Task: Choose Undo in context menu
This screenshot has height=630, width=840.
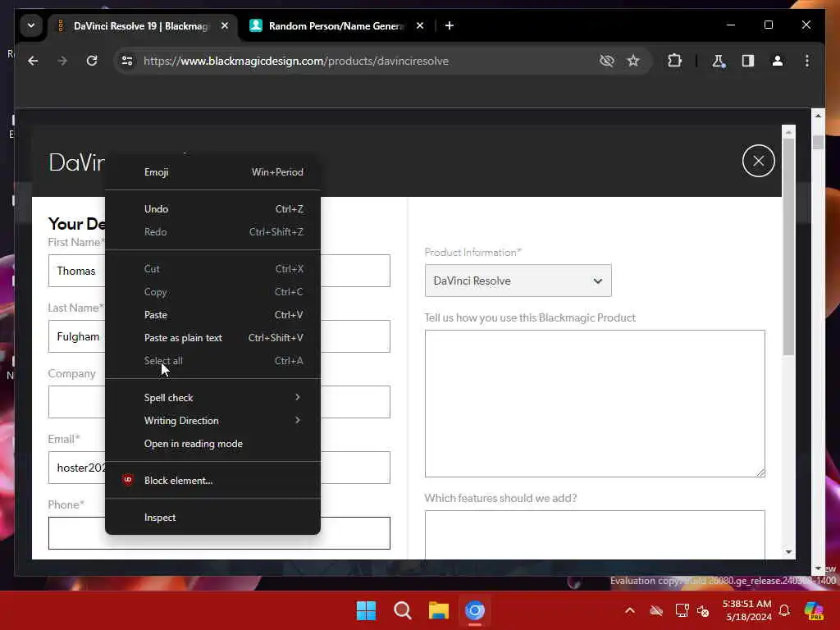Action: pyautogui.click(x=212, y=209)
